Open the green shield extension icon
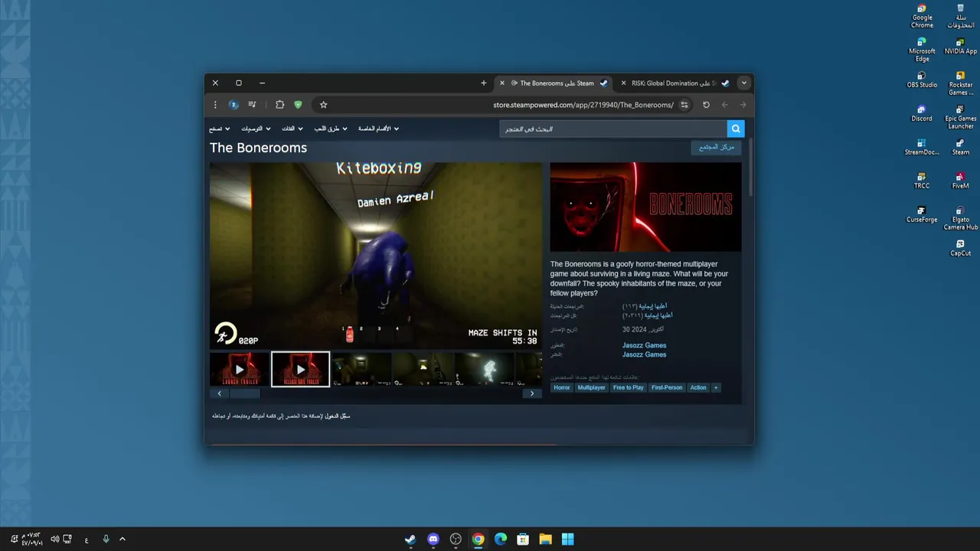This screenshot has width=980, height=551. coord(298,105)
